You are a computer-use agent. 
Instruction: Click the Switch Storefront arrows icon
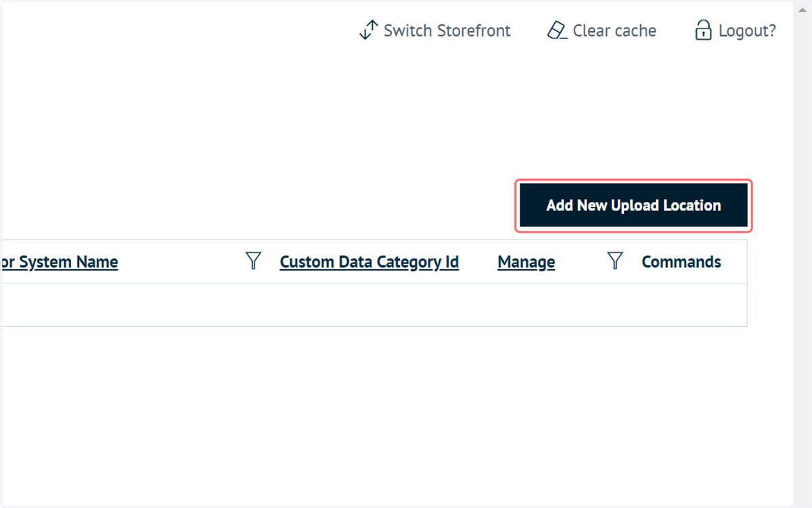coord(368,30)
